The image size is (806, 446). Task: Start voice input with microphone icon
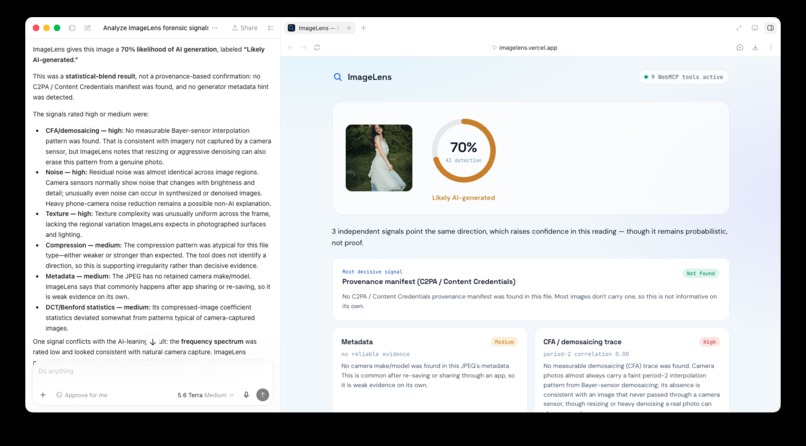pyautogui.click(x=246, y=395)
